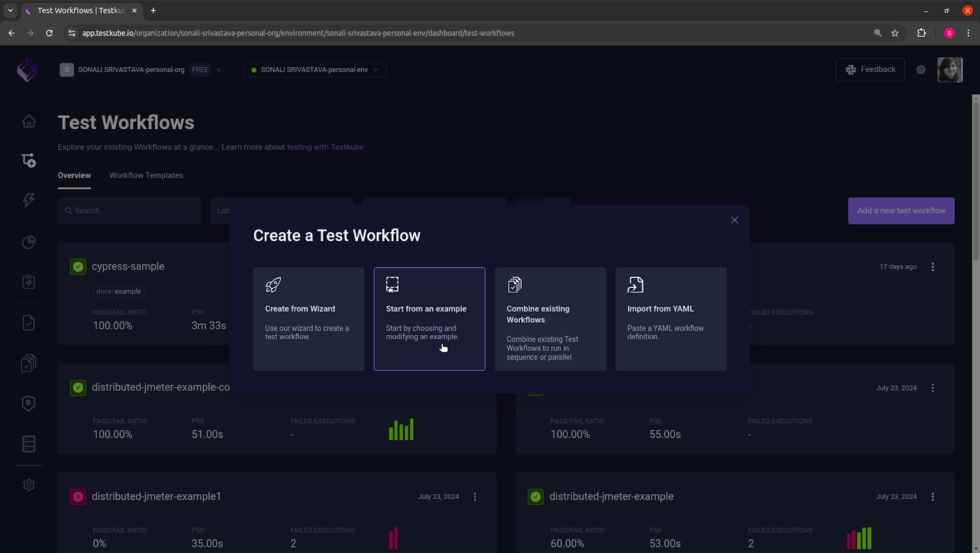Open the Tests checkmark document sidebar icon

(29, 323)
